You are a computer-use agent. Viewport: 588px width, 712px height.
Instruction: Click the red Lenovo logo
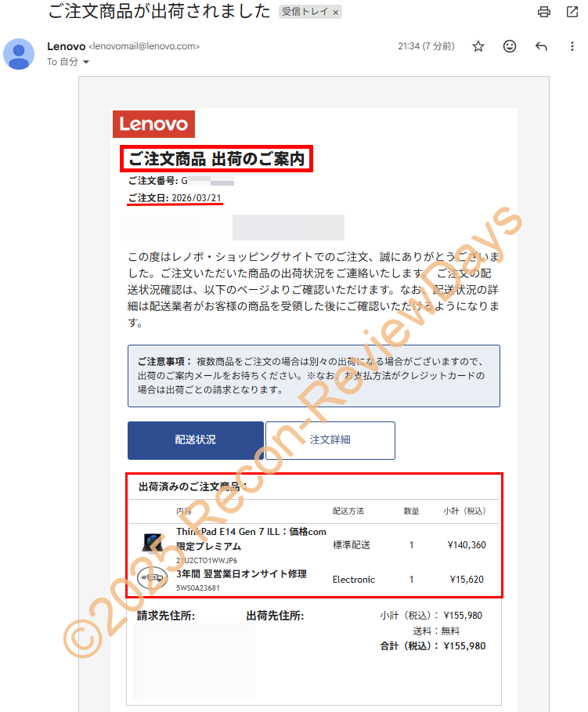coord(153,125)
